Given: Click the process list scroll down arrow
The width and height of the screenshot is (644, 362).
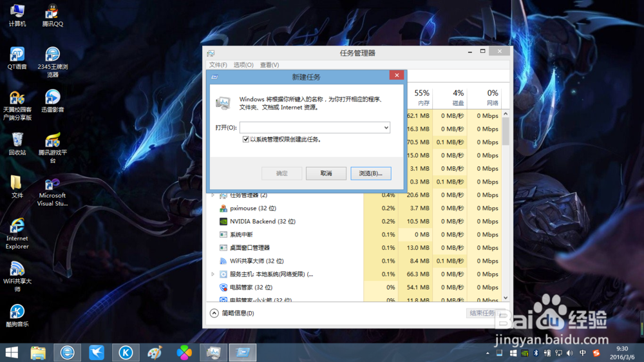Looking at the screenshot, I should pos(506,298).
